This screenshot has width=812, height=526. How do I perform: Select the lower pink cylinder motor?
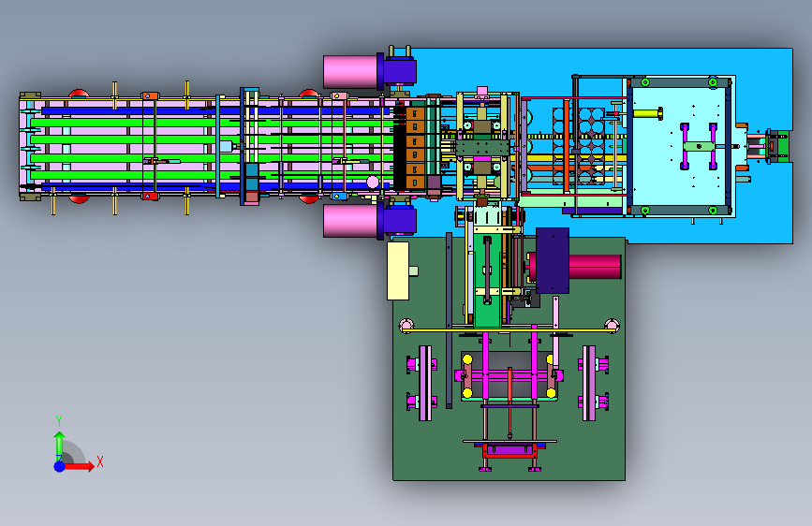click(x=350, y=221)
